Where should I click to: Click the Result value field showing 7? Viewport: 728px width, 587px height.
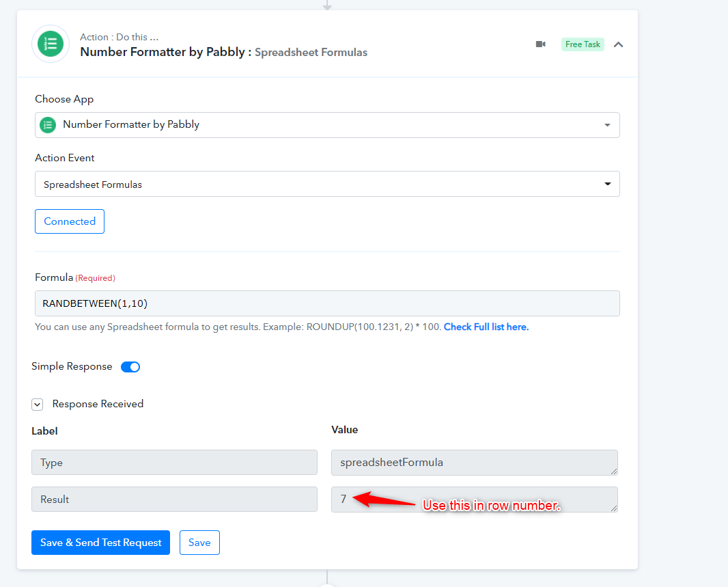(x=475, y=500)
